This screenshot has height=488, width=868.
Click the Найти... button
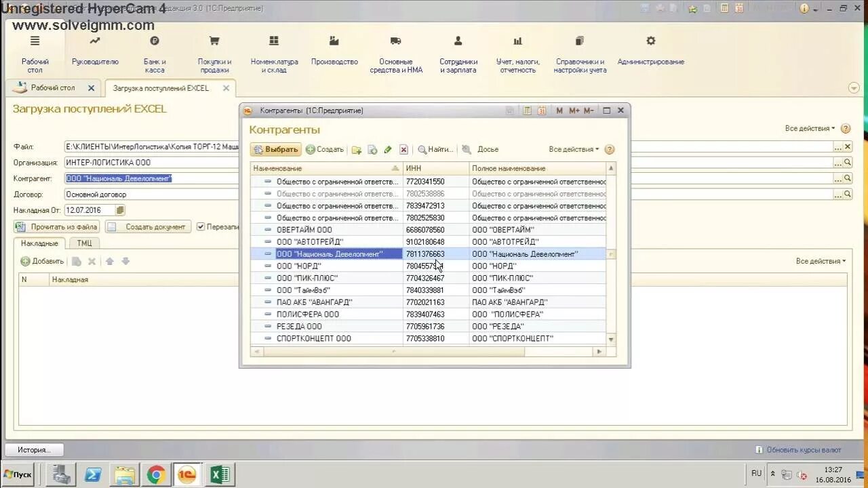(435, 150)
